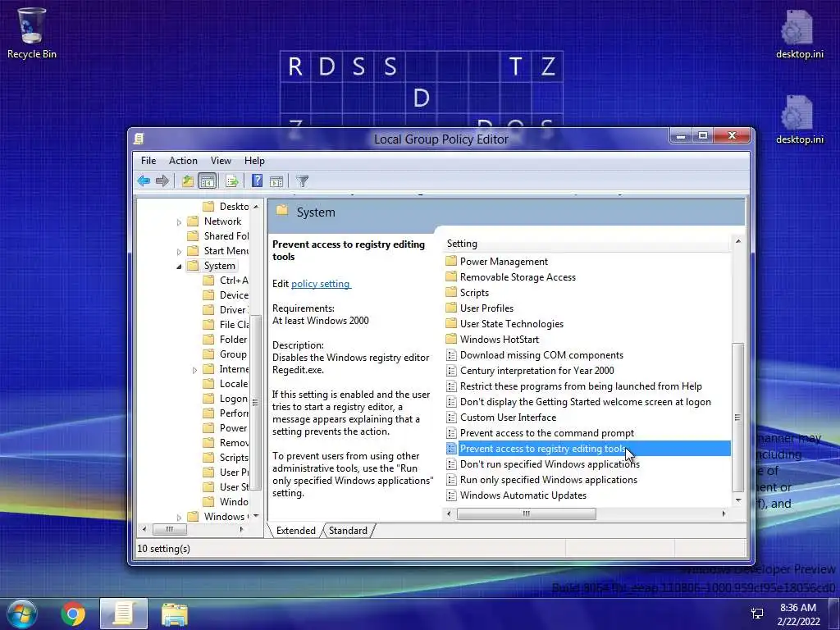This screenshot has height=630, width=840.
Task: Open Recycle Bin on the desktop
Action: [x=32, y=33]
